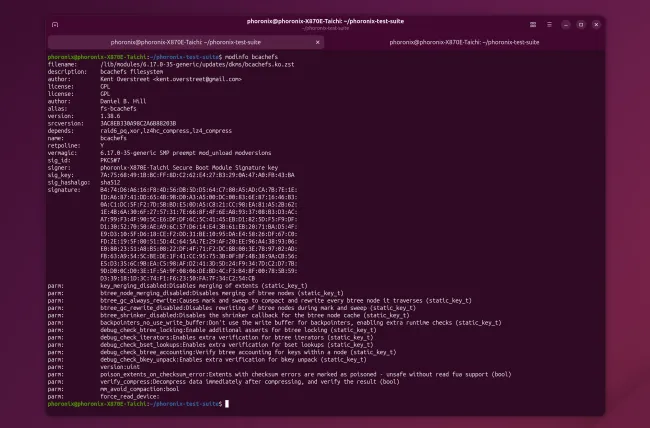Click name value 'bcachefs'
The height and width of the screenshot is (428, 650).
coord(113,138)
